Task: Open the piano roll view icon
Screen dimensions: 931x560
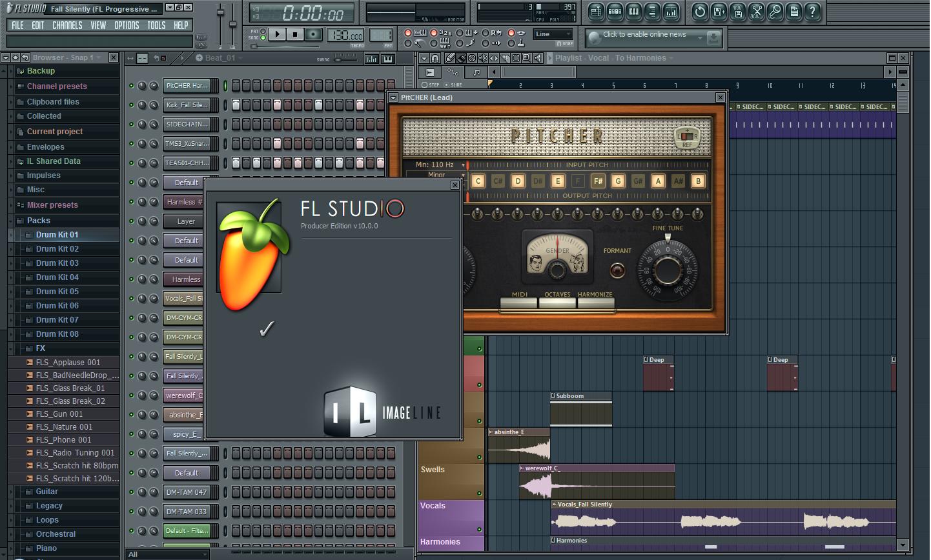Action: click(633, 10)
